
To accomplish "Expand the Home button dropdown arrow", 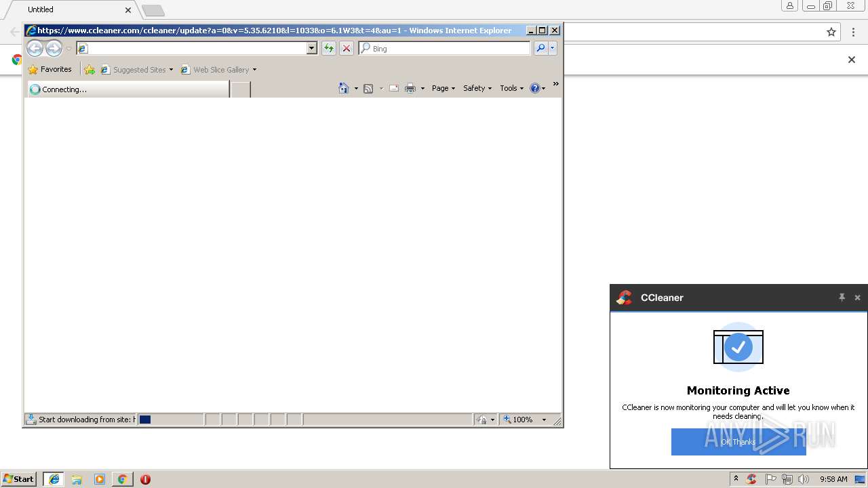I will tap(356, 88).
